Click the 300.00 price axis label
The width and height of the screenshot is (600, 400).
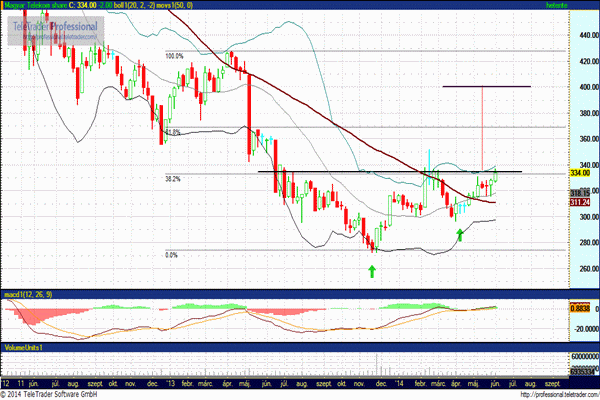coord(589,217)
